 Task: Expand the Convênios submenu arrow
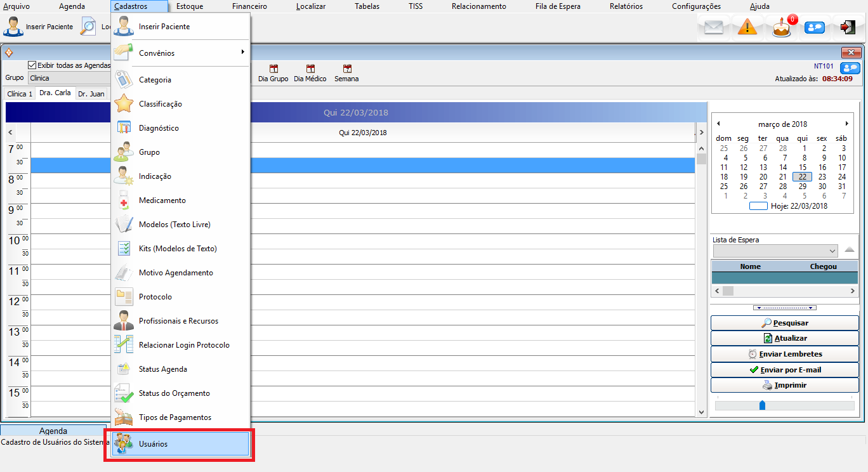pyautogui.click(x=242, y=53)
